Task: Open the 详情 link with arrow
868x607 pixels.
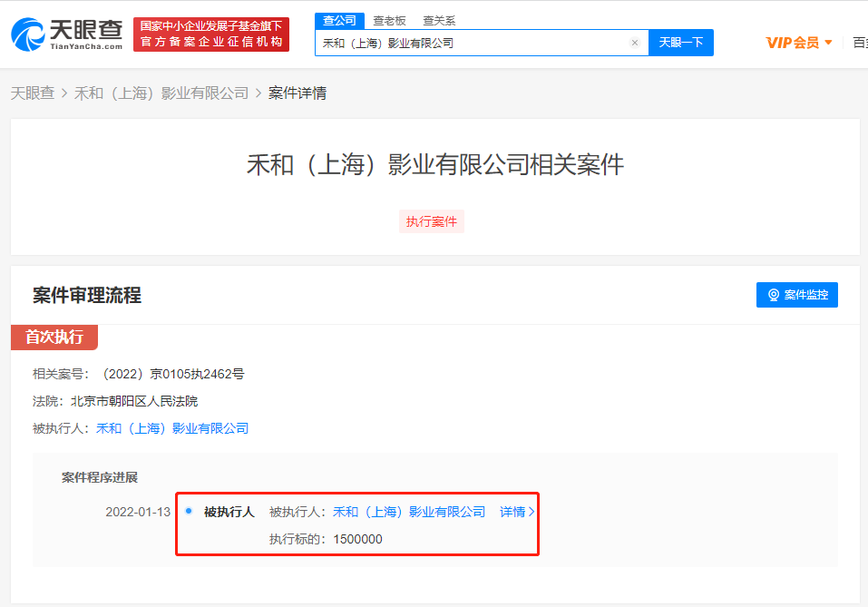Action: (517, 512)
